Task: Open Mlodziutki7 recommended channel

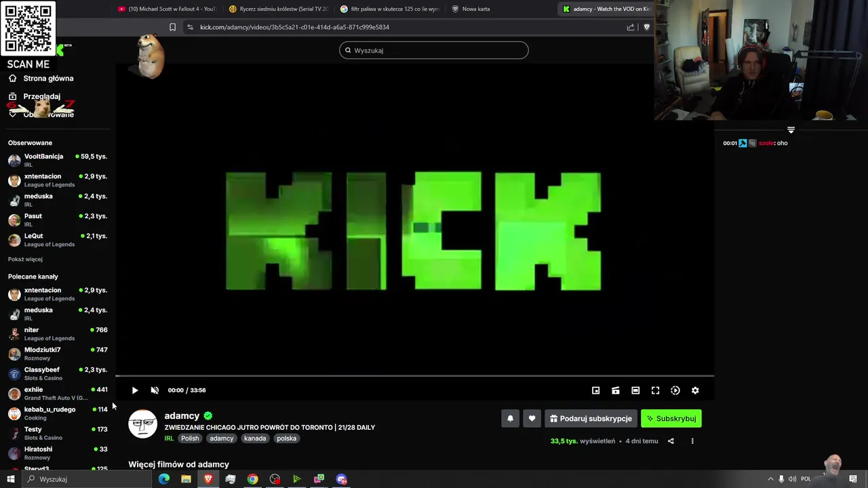Action: (x=58, y=354)
